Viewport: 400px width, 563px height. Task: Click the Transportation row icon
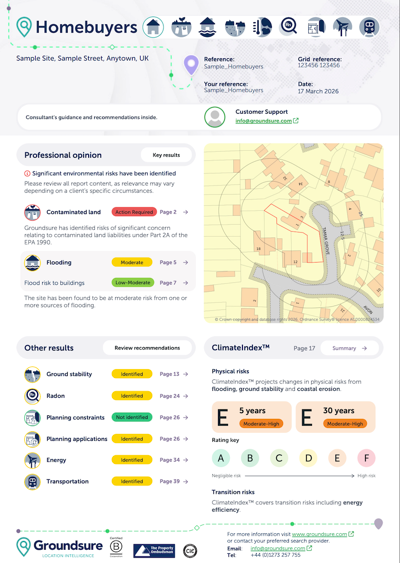tap(32, 481)
